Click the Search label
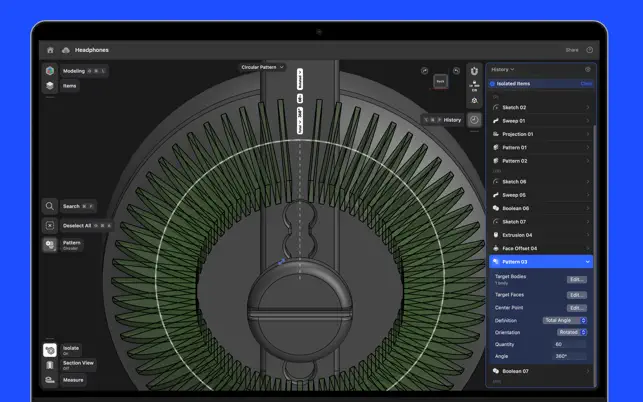Image resolution: width=643 pixels, height=402 pixels. click(71, 206)
